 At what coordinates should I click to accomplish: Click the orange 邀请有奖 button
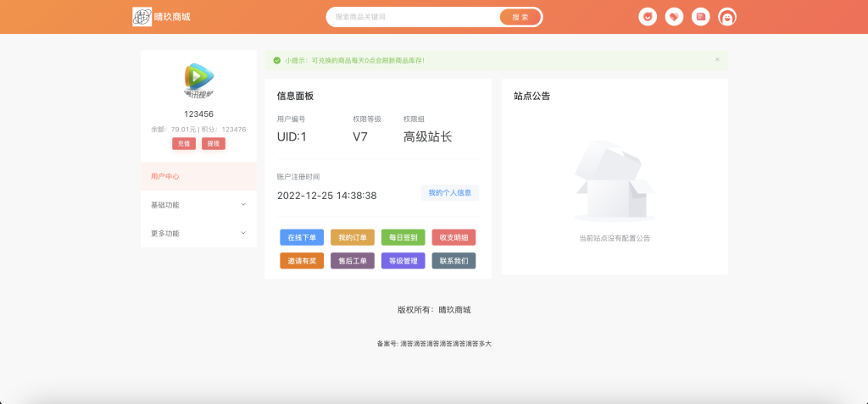(x=302, y=261)
